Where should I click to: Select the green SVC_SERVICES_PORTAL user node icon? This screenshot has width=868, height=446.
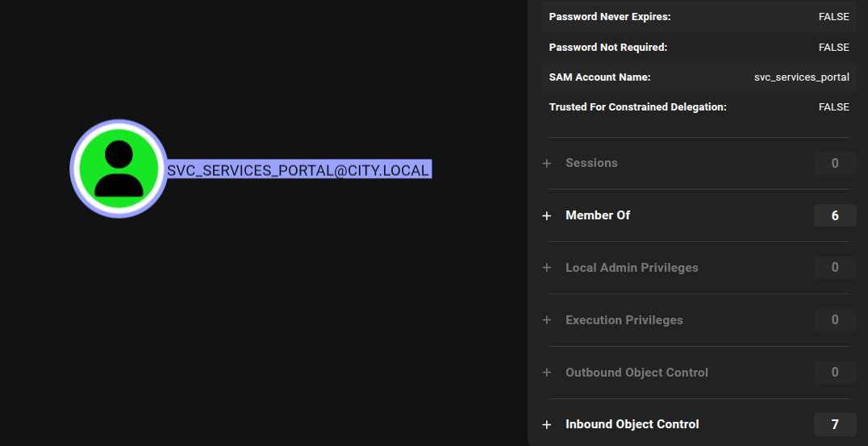[119, 169]
